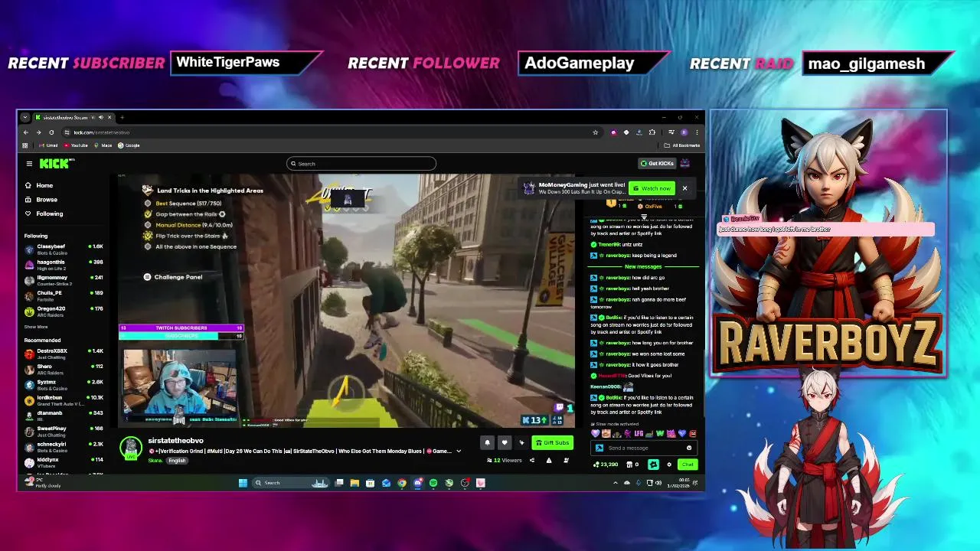Click the Gift Subs button
The image size is (980, 551).
pos(553,442)
